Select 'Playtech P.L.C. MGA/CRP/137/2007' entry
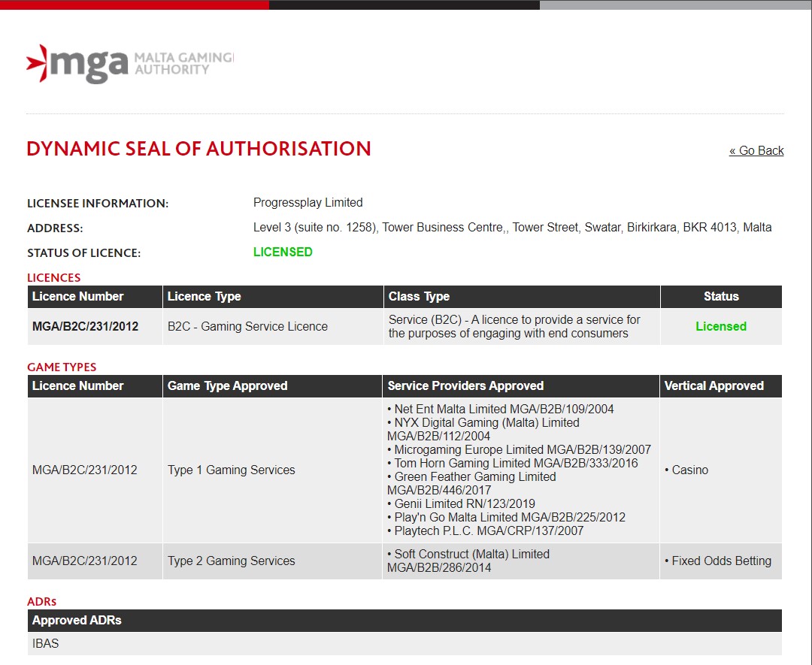The image size is (812, 665). [x=485, y=531]
